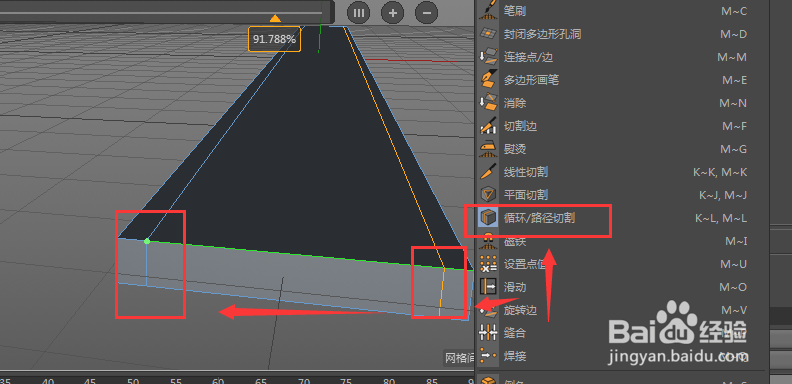Select the 循环/路径切割 cube icon
Screen dimensions: 792x384
click(x=487, y=218)
